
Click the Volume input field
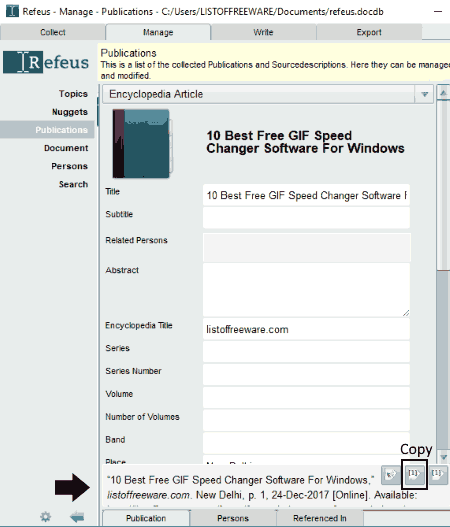point(306,397)
